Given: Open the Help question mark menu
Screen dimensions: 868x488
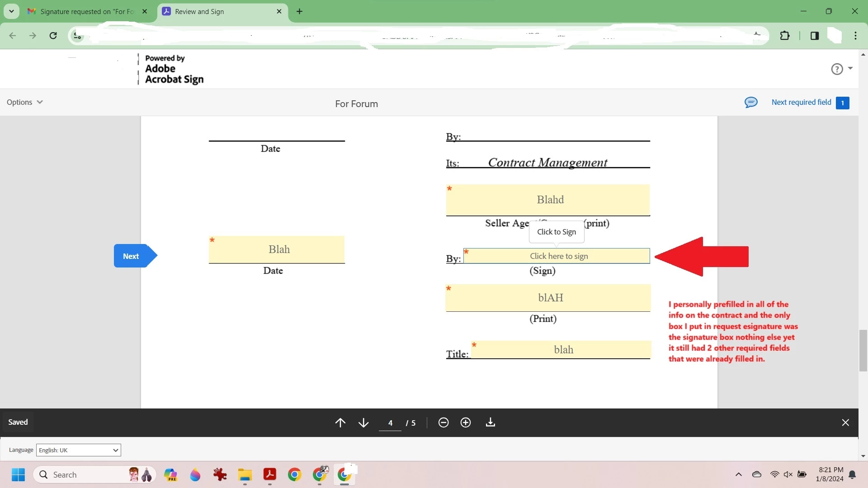Looking at the screenshot, I should click(x=837, y=69).
